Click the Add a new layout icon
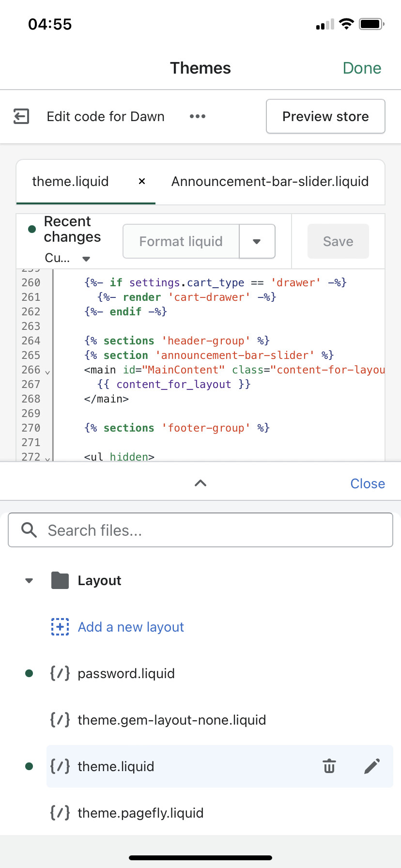 click(x=60, y=627)
